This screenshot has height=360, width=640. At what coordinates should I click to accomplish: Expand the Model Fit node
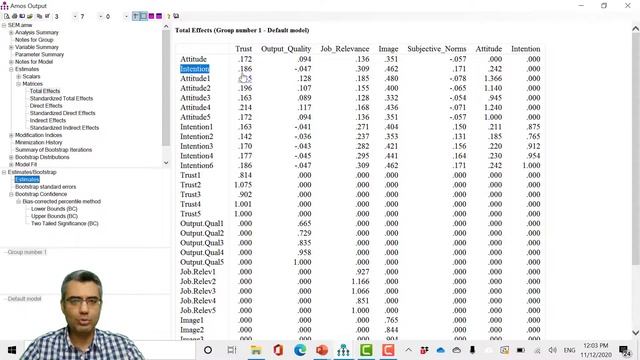11,164
